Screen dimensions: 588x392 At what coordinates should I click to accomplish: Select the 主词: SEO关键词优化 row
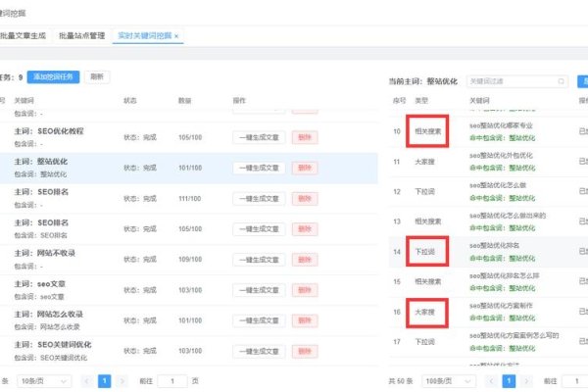[187, 351]
